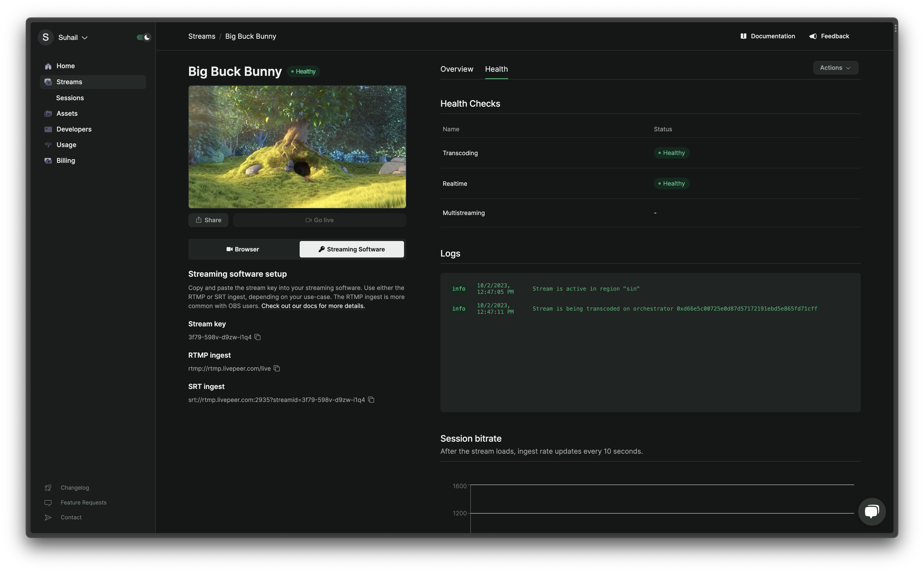This screenshot has height=572, width=924.
Task: Switch to the Overview tab
Action: [x=456, y=69]
